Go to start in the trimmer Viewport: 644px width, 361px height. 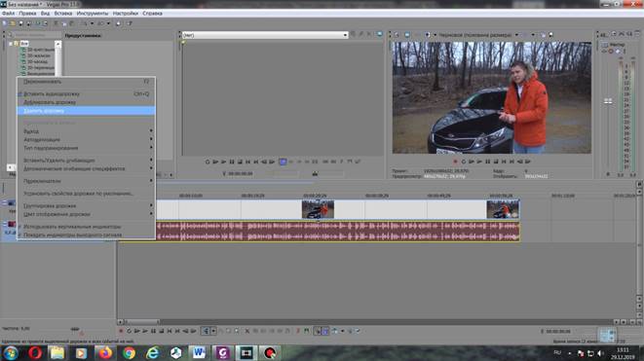point(248,162)
